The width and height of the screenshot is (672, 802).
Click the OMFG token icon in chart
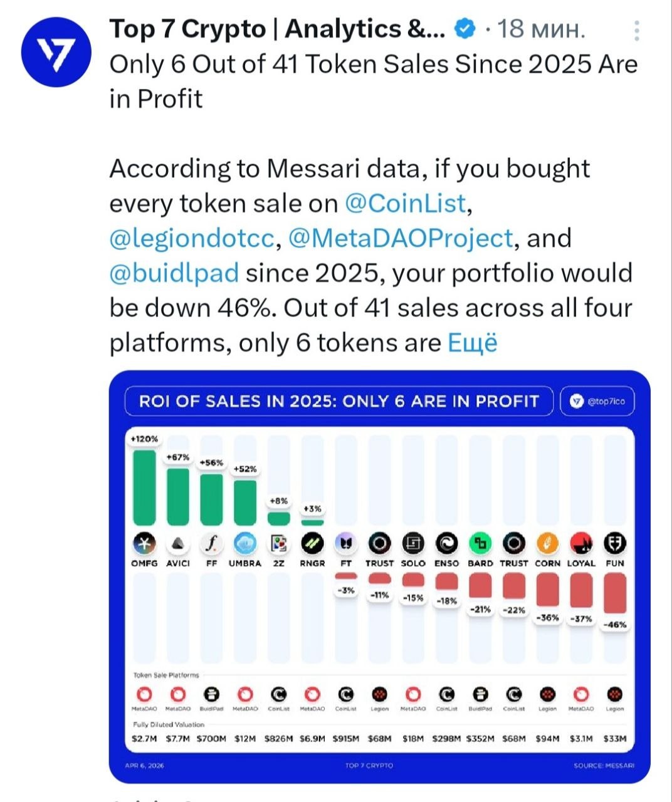(x=144, y=543)
